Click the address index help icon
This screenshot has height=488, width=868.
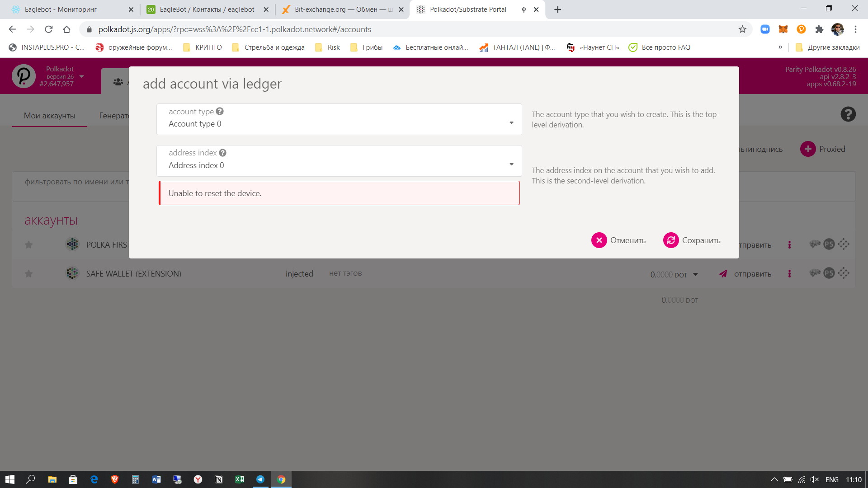(222, 153)
